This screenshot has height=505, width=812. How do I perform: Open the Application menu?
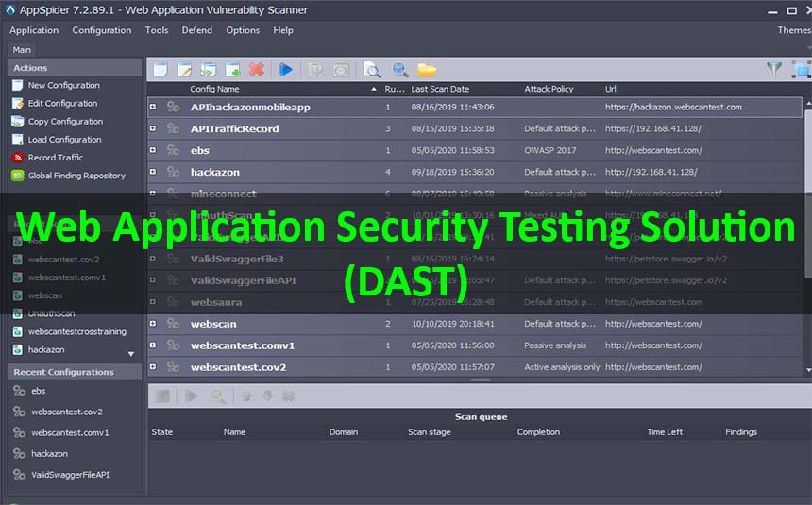(34, 30)
